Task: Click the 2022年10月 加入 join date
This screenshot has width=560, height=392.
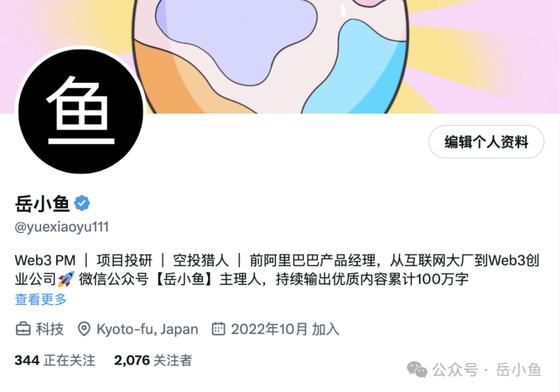Action: click(x=285, y=329)
